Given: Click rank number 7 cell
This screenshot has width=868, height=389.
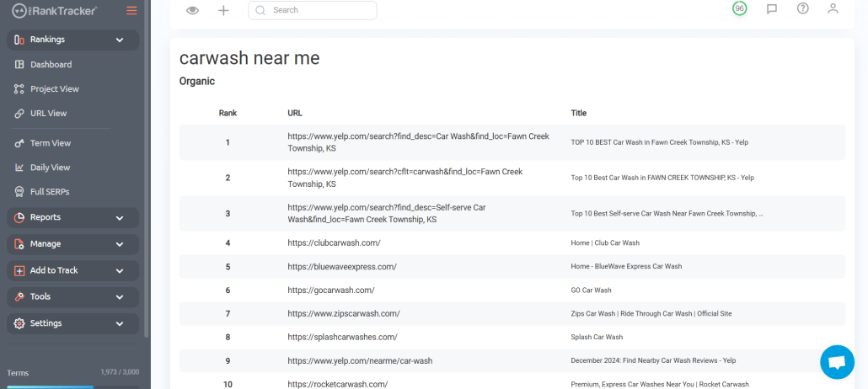Looking at the screenshot, I should pos(228,314).
